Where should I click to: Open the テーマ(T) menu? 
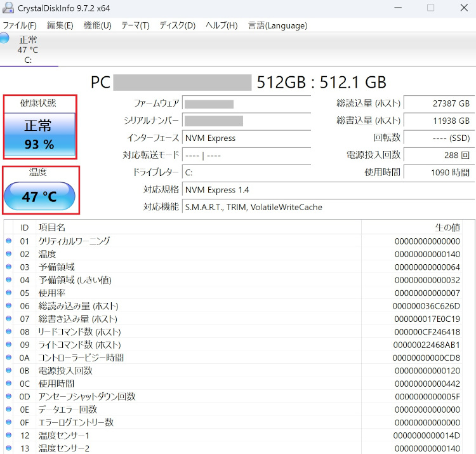tap(135, 25)
